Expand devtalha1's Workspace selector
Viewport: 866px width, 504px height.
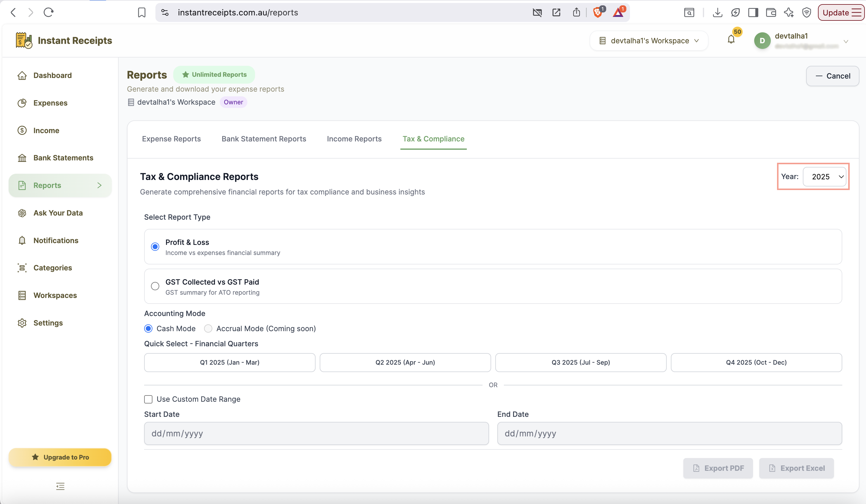coord(649,41)
